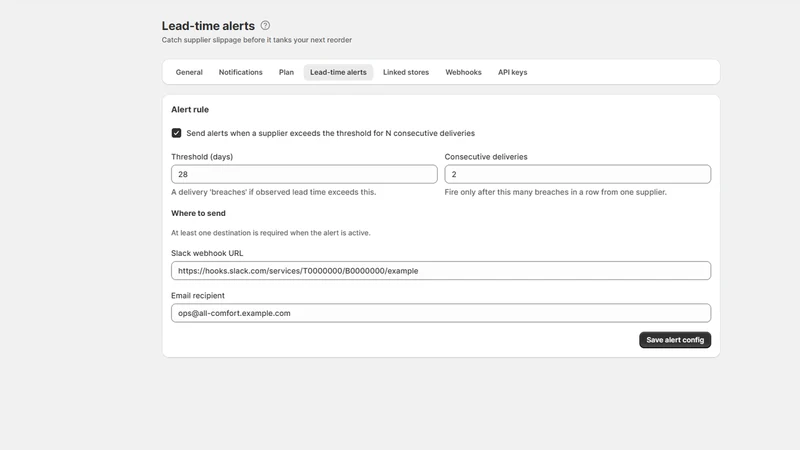Click 'At least one destination is required' note
This screenshot has height=450, width=800.
point(270,233)
